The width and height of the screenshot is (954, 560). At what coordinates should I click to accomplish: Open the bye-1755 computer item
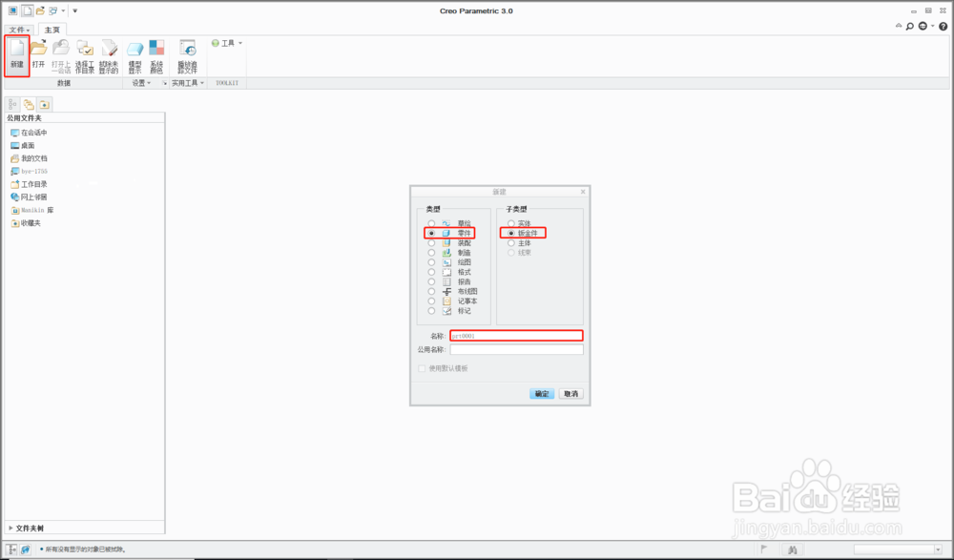click(29, 172)
